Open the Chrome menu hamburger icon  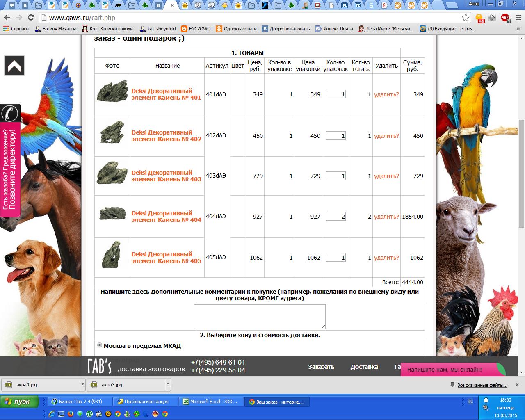[518, 18]
